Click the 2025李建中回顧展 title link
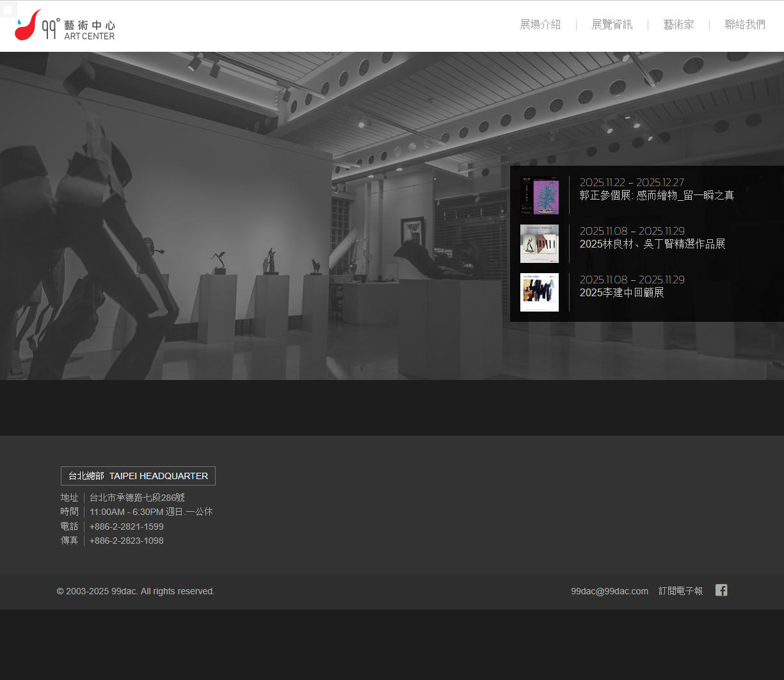Image resolution: width=784 pixels, height=680 pixels. pyautogui.click(x=621, y=293)
